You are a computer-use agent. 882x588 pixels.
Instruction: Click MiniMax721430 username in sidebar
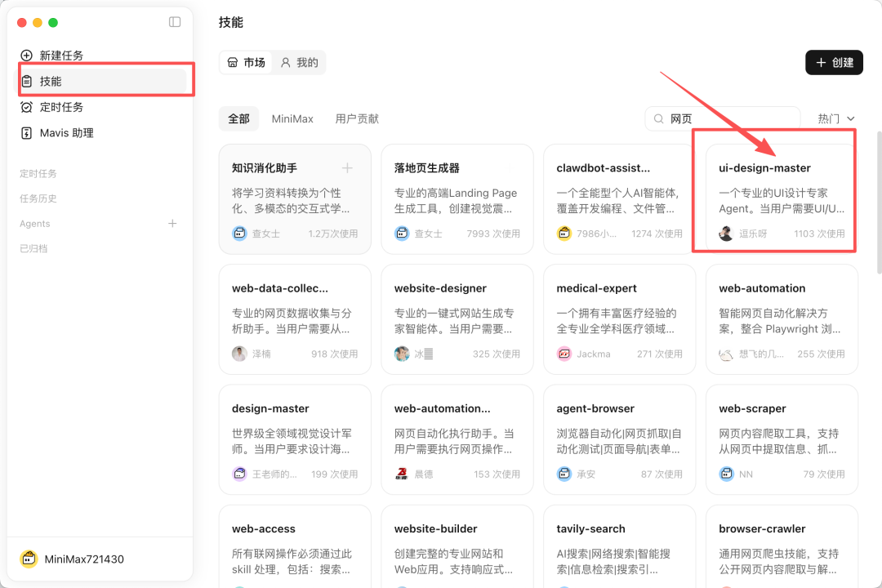coord(84,559)
